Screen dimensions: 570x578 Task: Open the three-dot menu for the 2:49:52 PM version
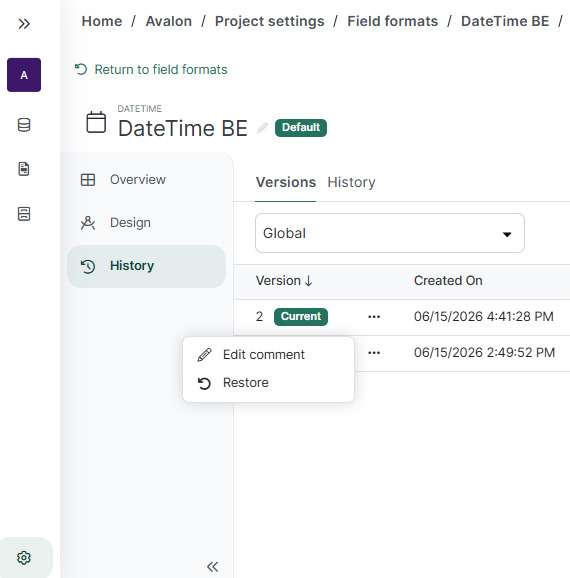coord(374,353)
